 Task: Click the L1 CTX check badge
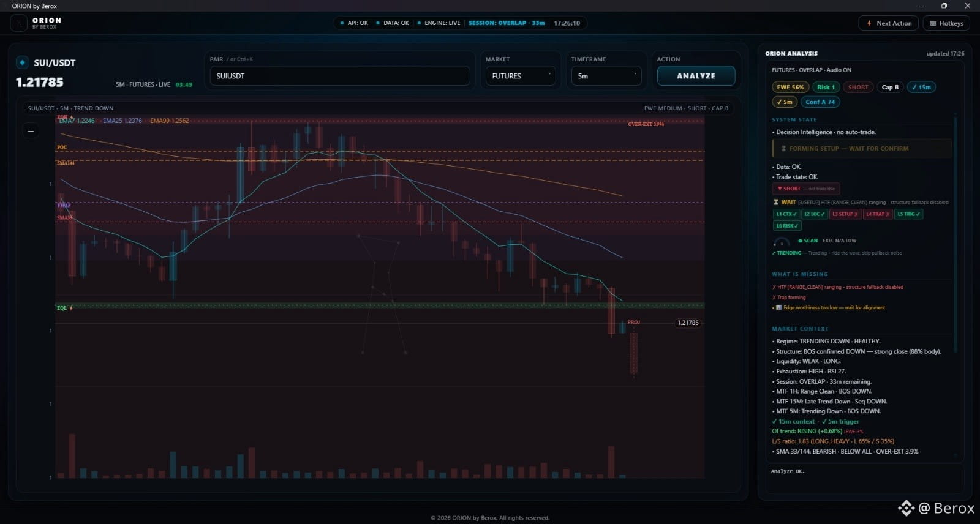coord(786,214)
